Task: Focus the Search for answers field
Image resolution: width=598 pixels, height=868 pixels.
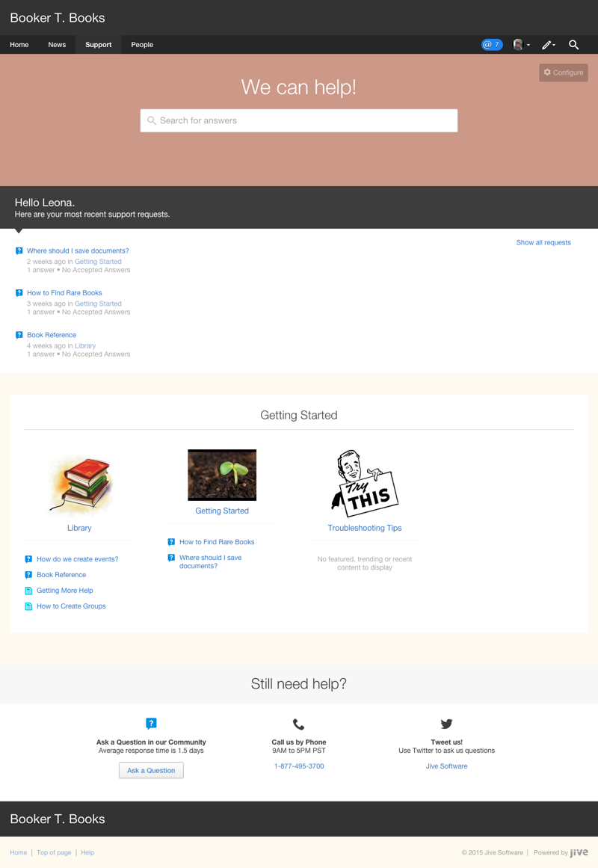Action: click(299, 120)
